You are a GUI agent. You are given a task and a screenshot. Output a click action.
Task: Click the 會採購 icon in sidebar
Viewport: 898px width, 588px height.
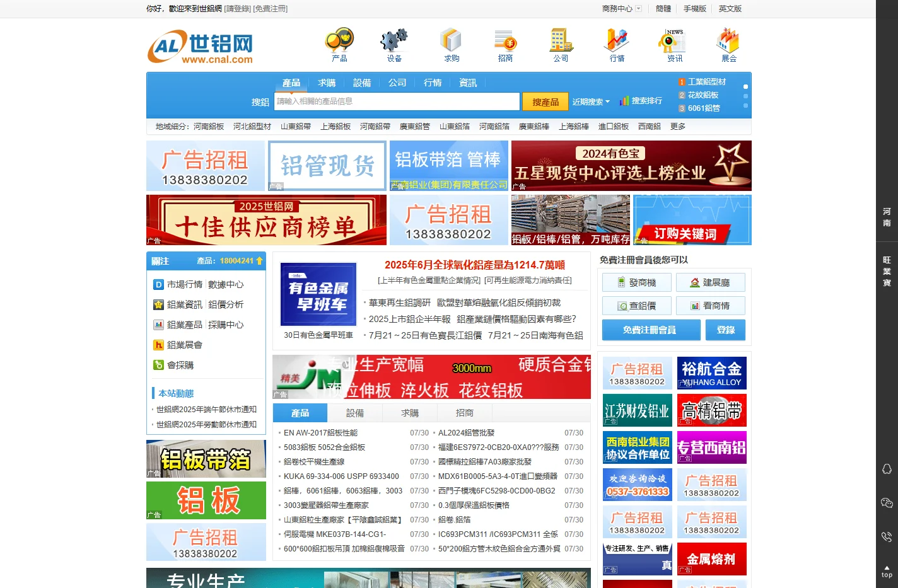159,366
